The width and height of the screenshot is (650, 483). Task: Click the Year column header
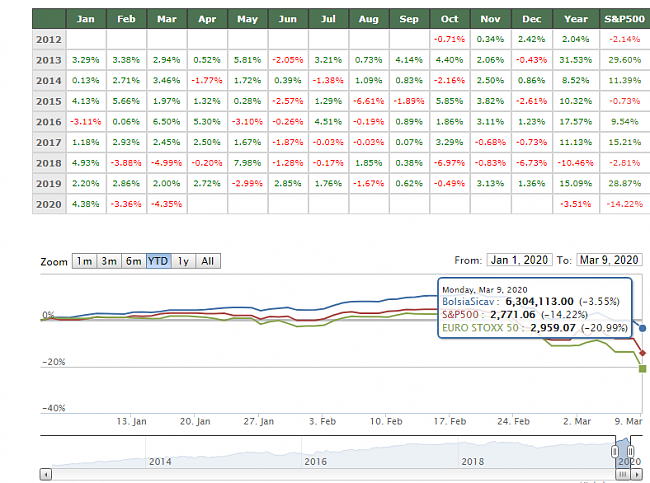[576, 19]
